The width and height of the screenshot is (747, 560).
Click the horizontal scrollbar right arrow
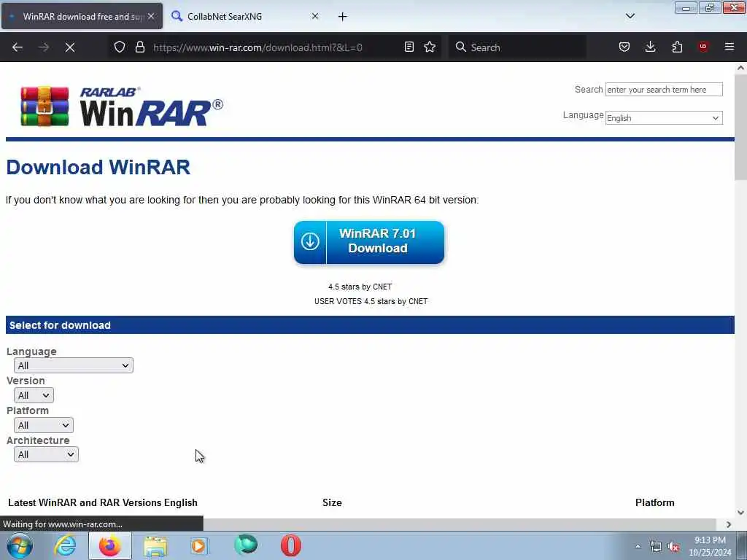click(x=729, y=524)
